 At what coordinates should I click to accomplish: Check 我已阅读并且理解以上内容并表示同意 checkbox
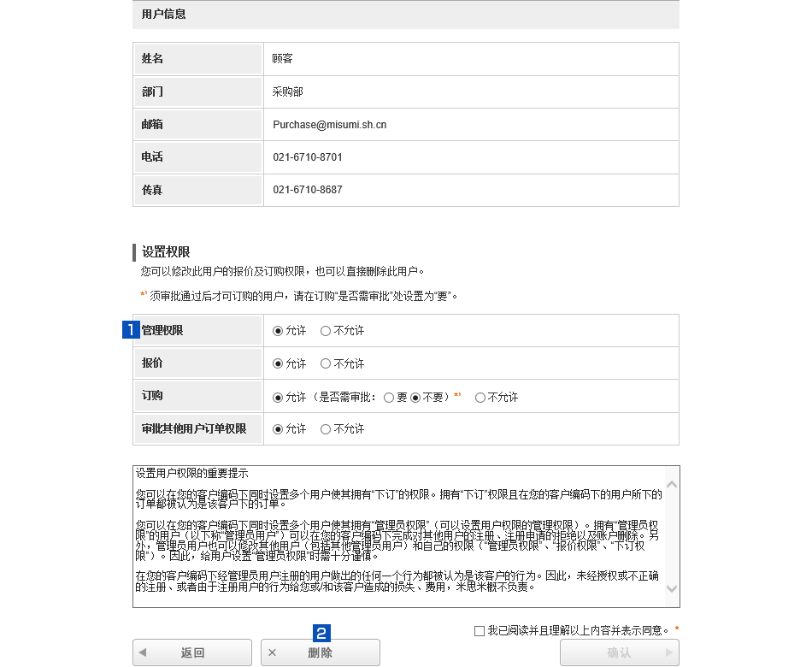480,631
